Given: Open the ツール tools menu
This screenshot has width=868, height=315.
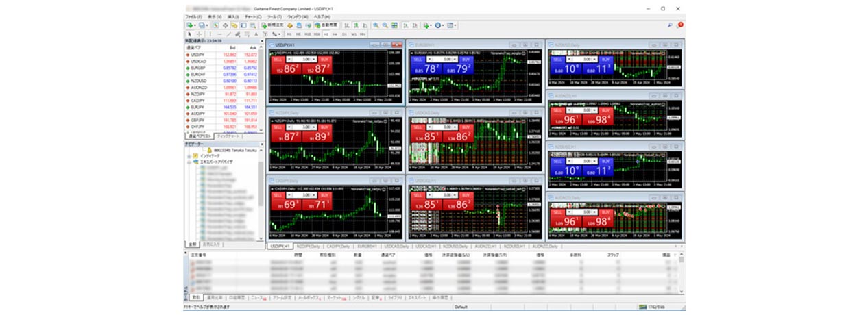Looking at the screenshot, I should click(x=274, y=16).
